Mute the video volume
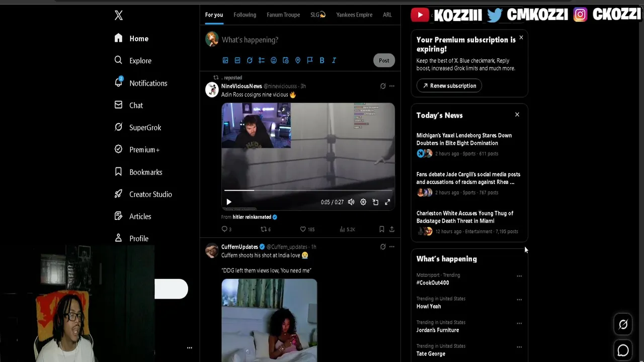Screen dimensions: 644x362 [x=351, y=202]
